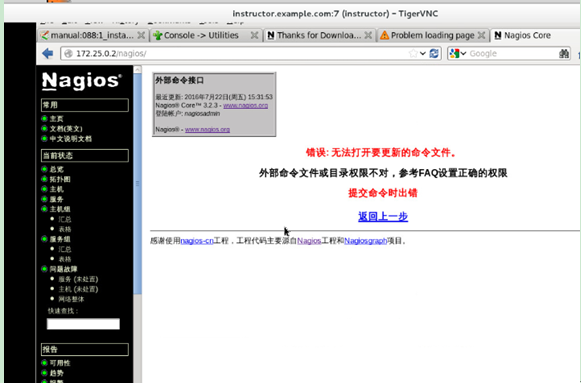This screenshot has width=581, height=383.
Task: Switch to the Problem loading page tab
Action: [x=432, y=35]
